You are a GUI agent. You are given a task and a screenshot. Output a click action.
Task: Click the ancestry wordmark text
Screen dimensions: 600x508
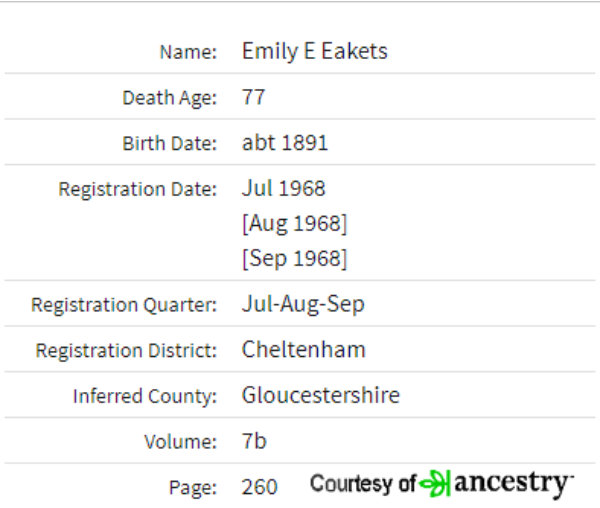514,484
